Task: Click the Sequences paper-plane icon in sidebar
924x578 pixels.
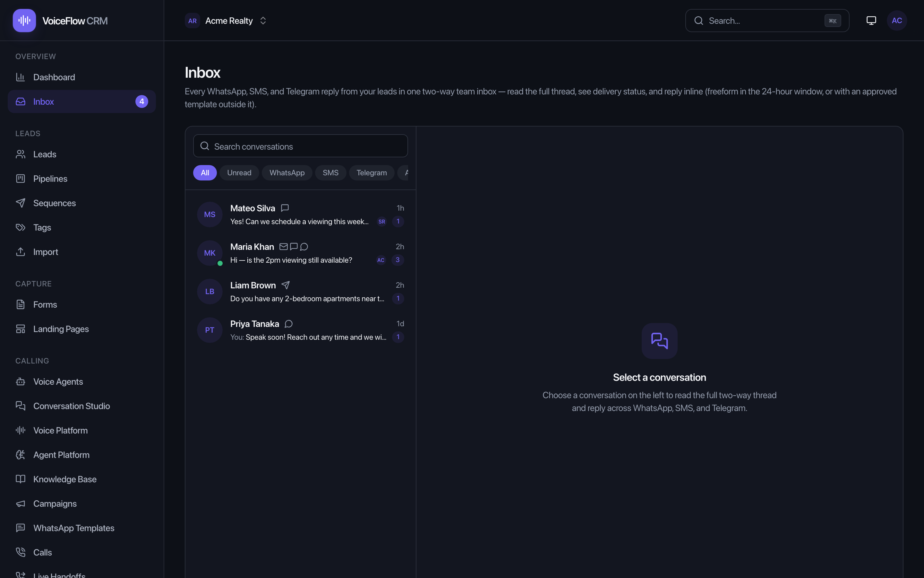Action: click(21, 203)
